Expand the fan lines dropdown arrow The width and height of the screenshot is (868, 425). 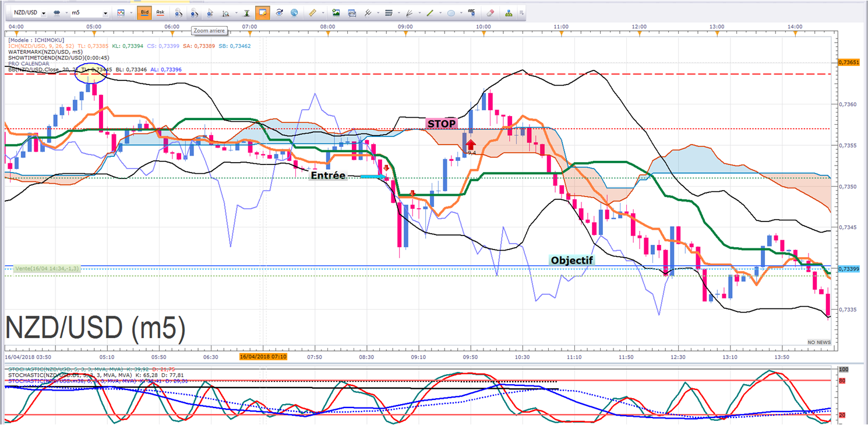coord(419,12)
